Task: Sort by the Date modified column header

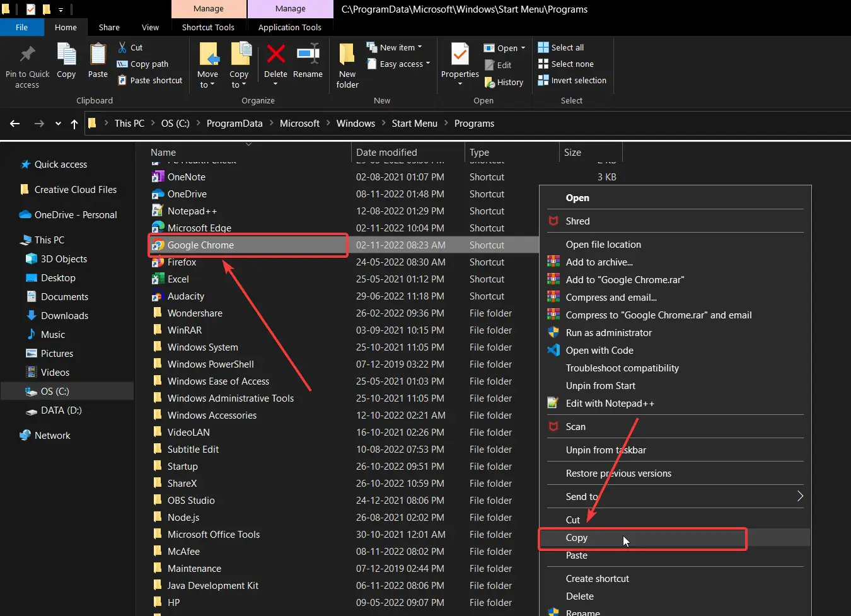Action: [386, 152]
